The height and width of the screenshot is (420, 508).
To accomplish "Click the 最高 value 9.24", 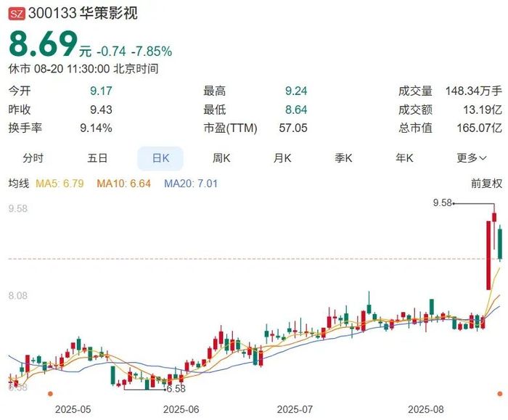I will 296,91.
